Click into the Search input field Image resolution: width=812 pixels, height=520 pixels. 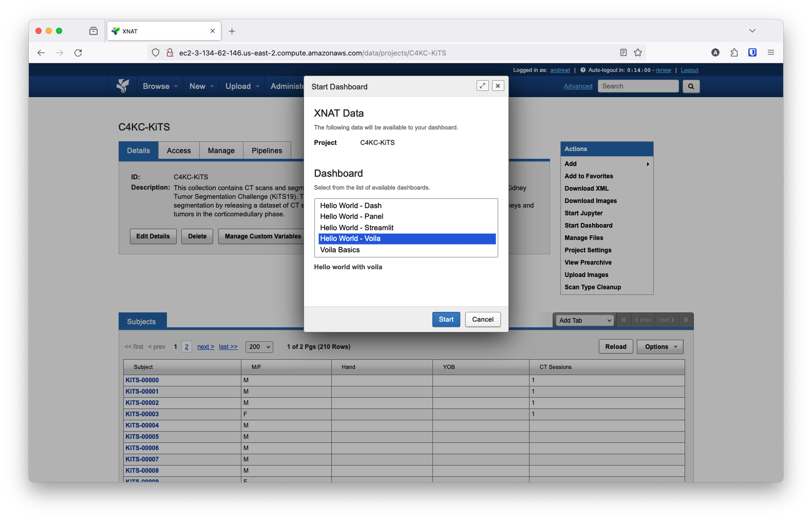click(638, 86)
